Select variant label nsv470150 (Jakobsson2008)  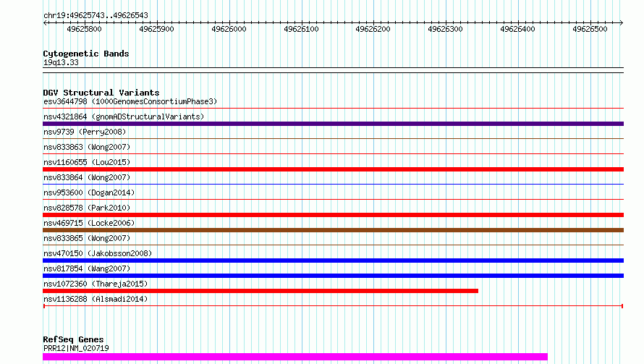coord(98,253)
